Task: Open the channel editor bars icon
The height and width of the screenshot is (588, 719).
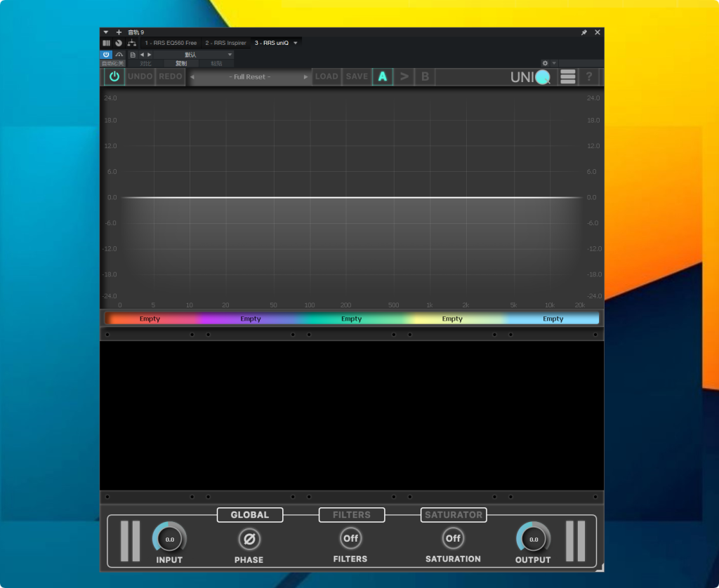Action: click(x=107, y=43)
